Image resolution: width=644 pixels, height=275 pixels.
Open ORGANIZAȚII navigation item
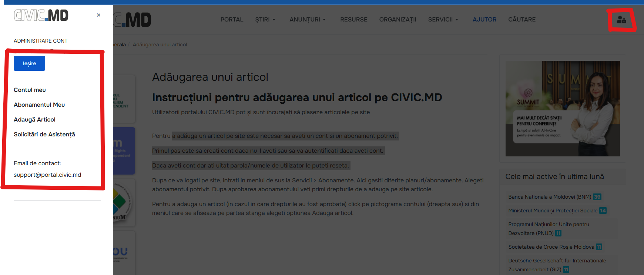pos(398,20)
